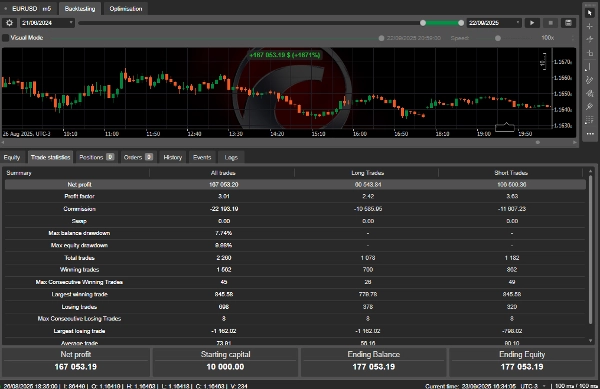Click Ending Balance value 177 053.19

pyautogui.click(x=373, y=367)
